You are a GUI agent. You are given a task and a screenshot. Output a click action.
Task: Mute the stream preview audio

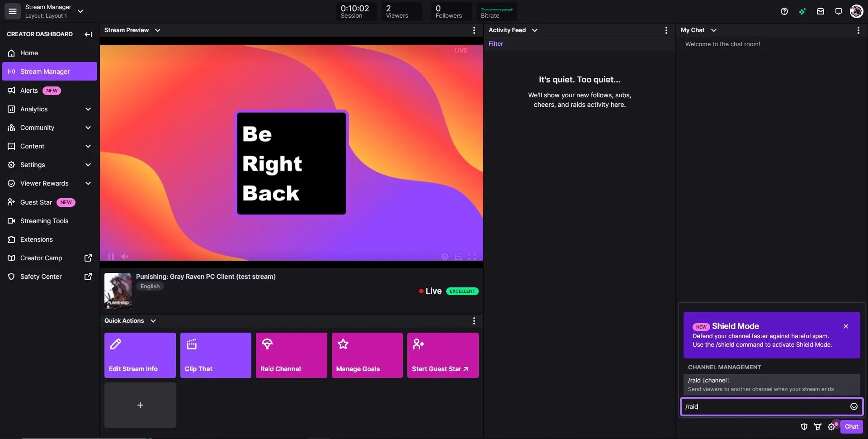[125, 257]
